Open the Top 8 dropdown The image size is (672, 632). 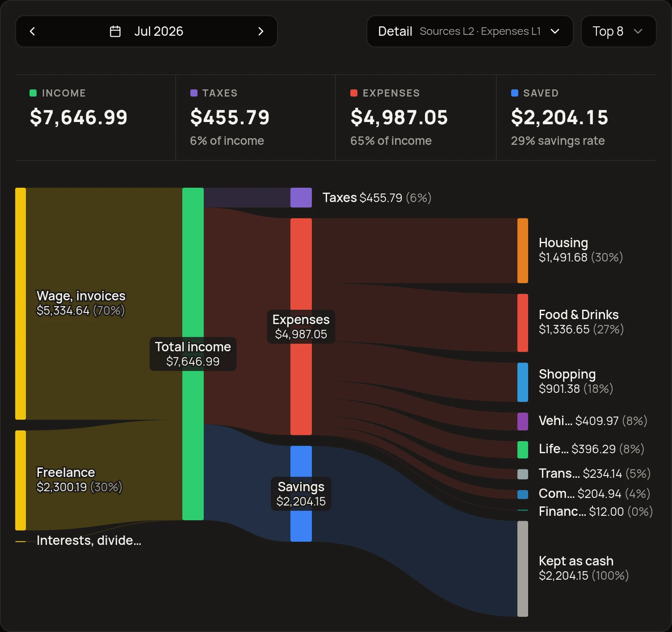coord(618,31)
